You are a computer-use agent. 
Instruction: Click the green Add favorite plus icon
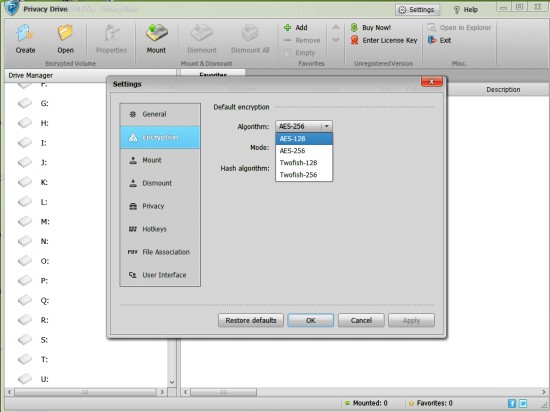287,28
